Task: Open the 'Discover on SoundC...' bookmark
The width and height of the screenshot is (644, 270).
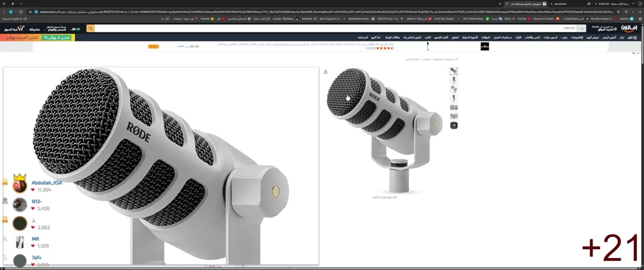Action: (546, 18)
